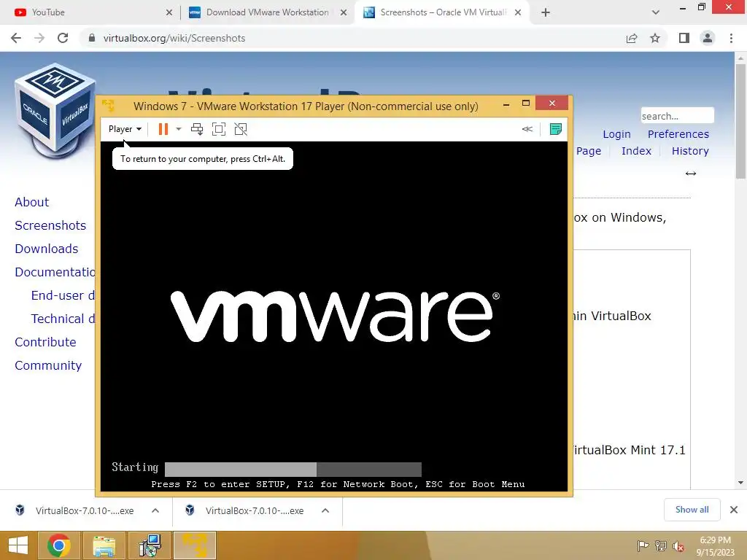Open the Preferences link

tap(678, 134)
